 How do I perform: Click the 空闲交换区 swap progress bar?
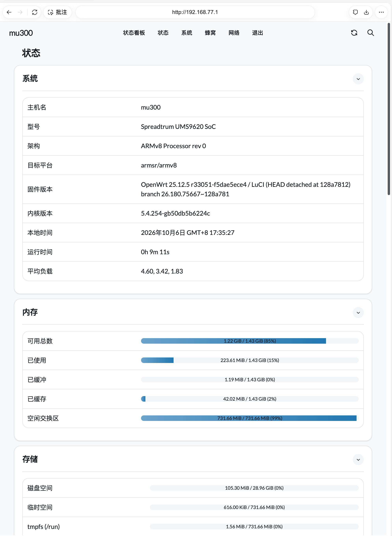click(x=250, y=418)
